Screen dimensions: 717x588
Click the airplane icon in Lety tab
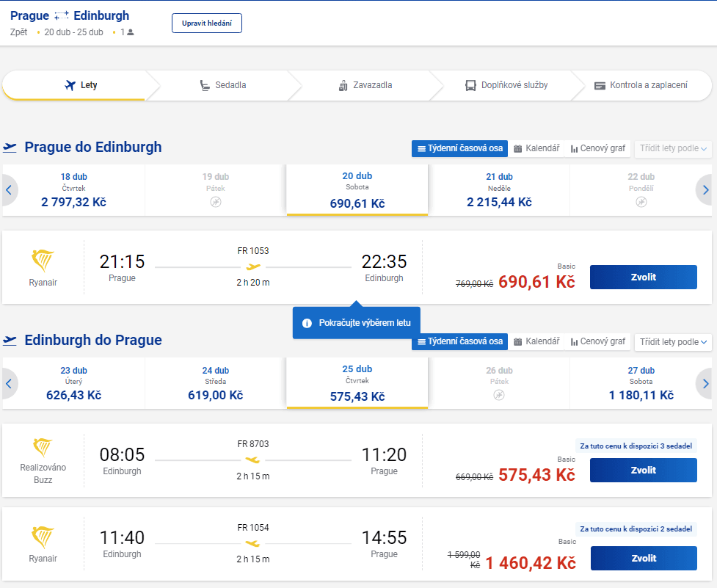tap(70, 85)
